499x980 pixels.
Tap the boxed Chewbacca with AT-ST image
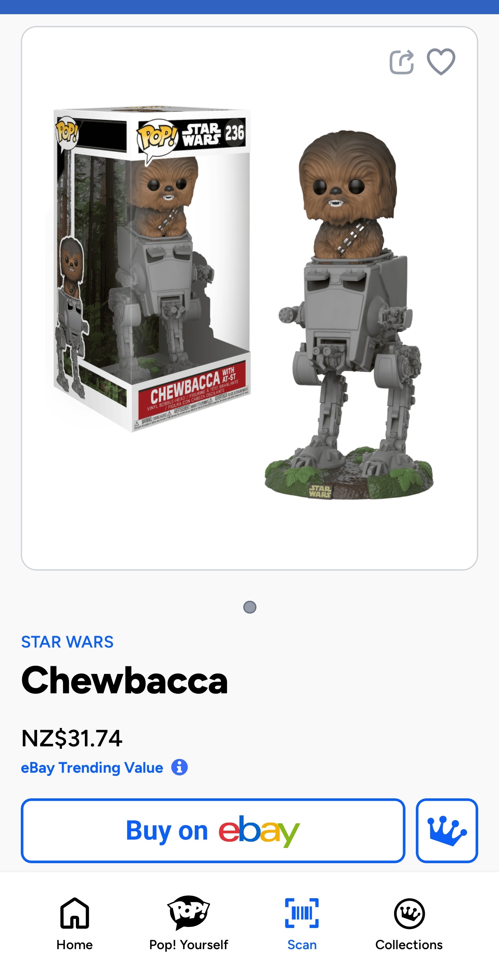click(x=152, y=269)
